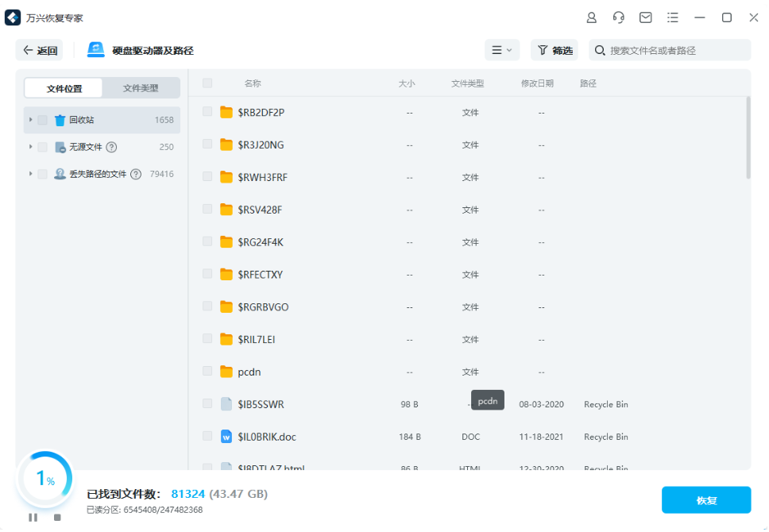Image resolution: width=769 pixels, height=532 pixels.
Task: Check the $R3J20NG row checkbox
Action: pyautogui.click(x=207, y=145)
